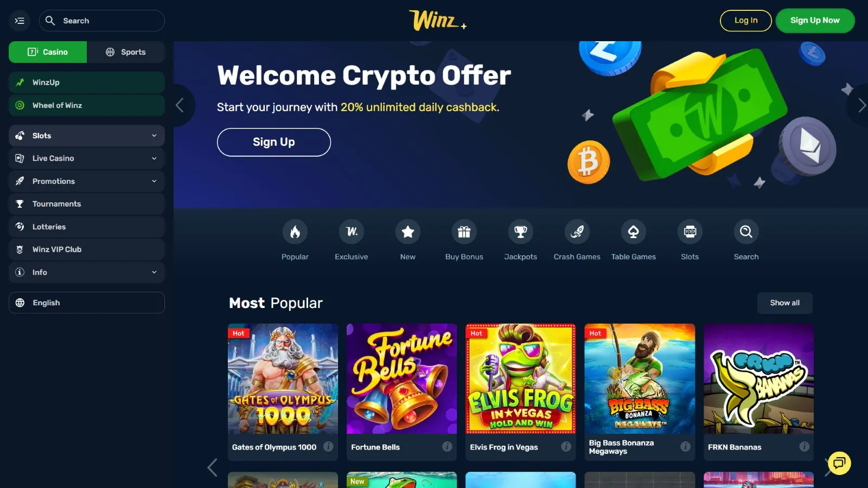Advance the banner carousel with right arrow

[861, 105]
